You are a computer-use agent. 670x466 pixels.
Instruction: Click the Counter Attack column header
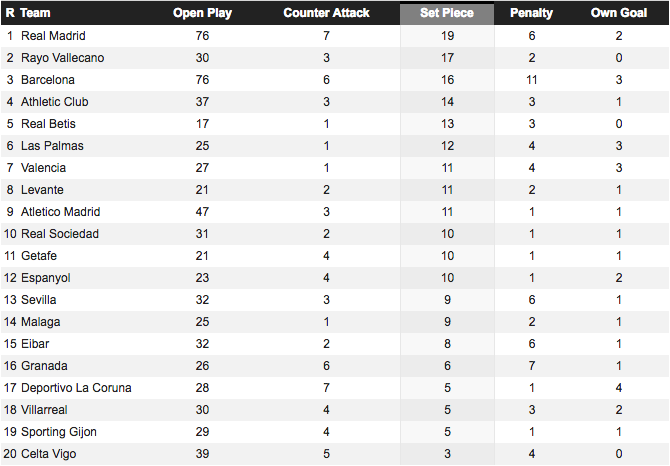(326, 13)
